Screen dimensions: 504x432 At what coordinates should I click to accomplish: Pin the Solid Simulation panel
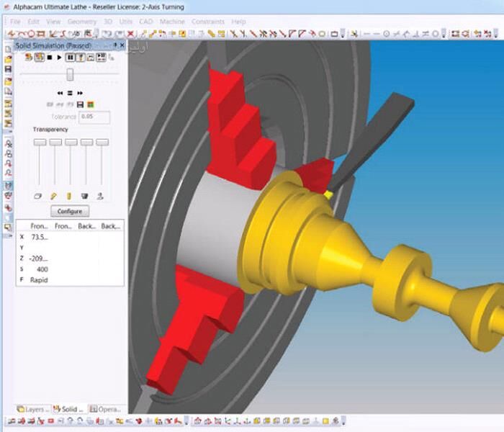pyautogui.click(x=115, y=46)
